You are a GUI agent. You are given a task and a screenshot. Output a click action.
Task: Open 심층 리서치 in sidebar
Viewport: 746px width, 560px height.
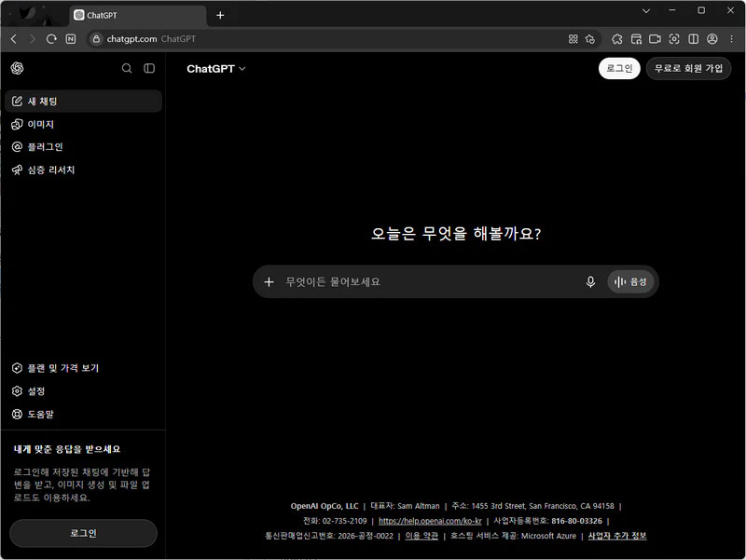[83, 170]
